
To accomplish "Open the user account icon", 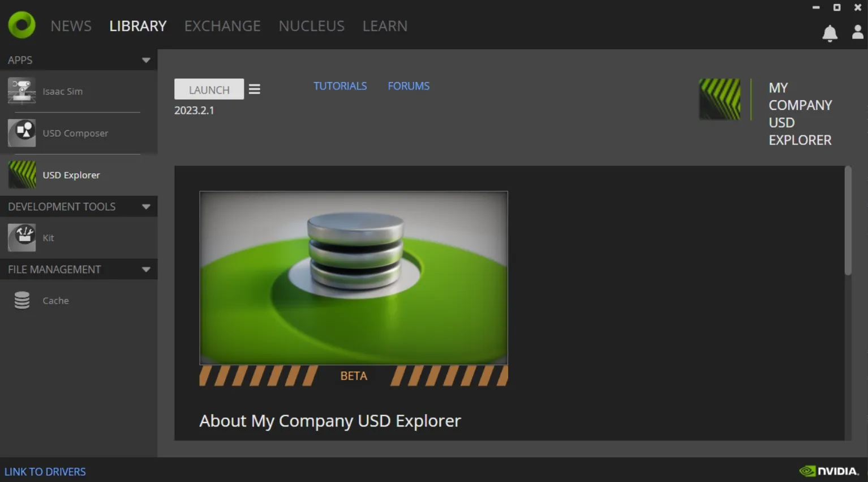I will 857,32.
